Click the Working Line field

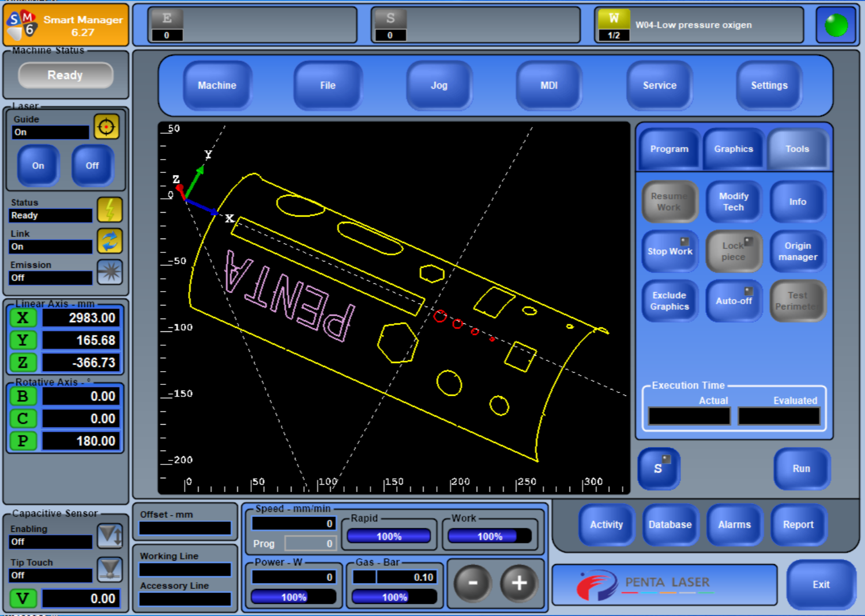(x=185, y=570)
